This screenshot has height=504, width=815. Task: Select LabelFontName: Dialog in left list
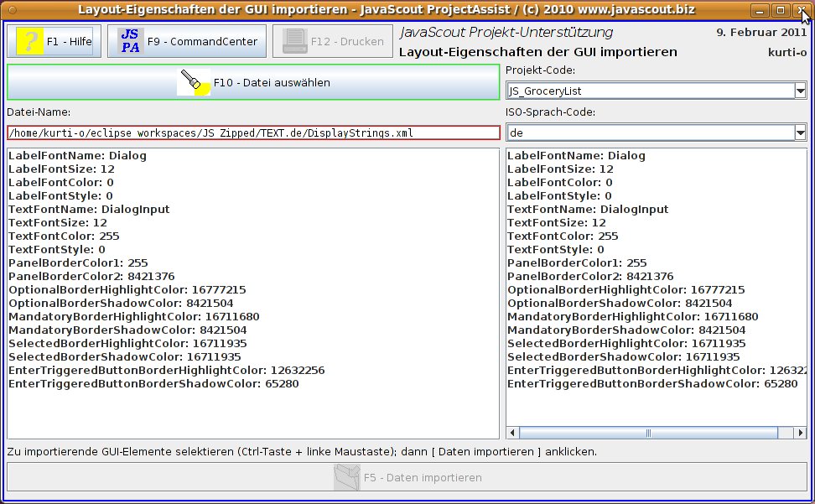coord(77,156)
